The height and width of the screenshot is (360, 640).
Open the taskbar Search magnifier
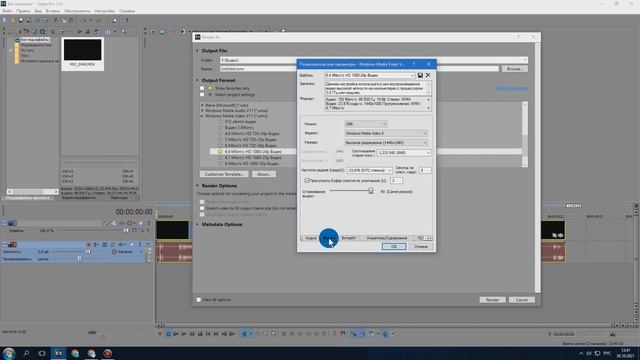(x=26, y=353)
